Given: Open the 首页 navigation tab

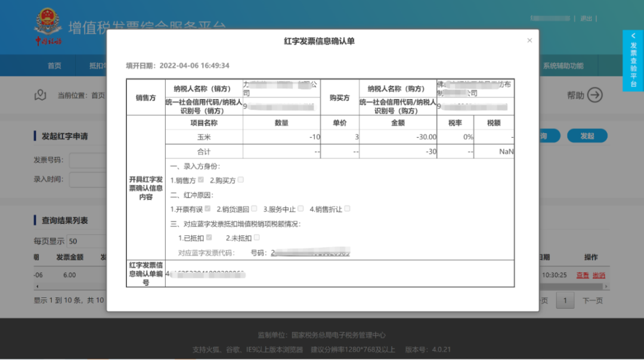Looking at the screenshot, I should coord(54,66).
